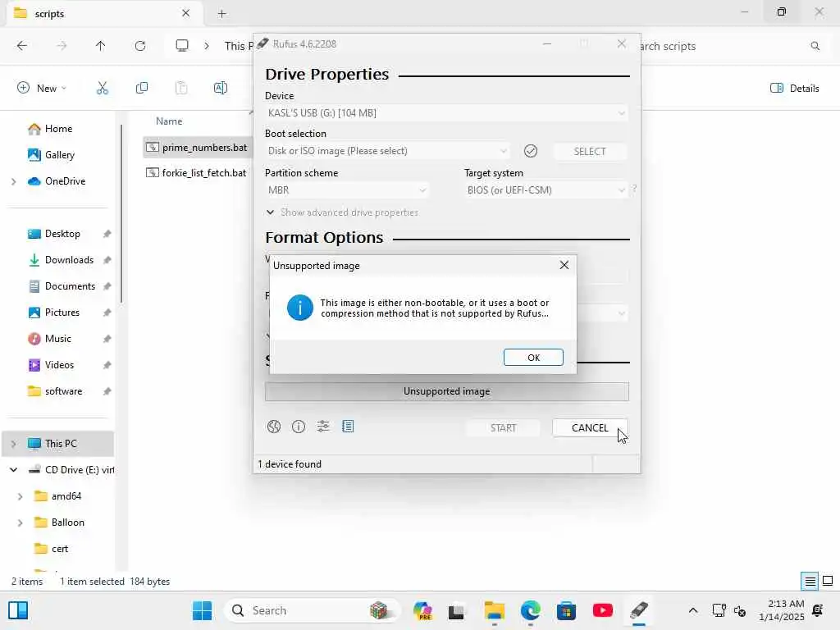Expand the This PC tree node
840x630 pixels.
[x=14, y=444]
